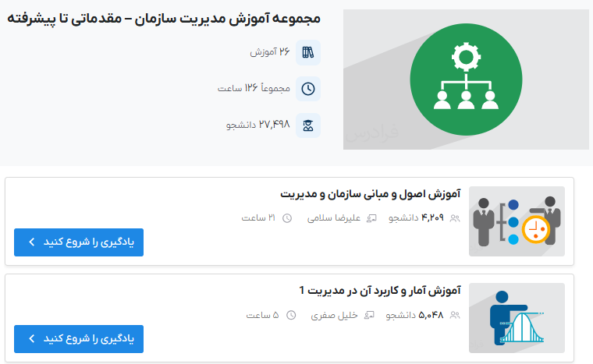Open the آموزش اصول و مبانی سازمان و مدیریت title
Image resolution: width=593 pixels, height=364 pixels.
(370, 193)
